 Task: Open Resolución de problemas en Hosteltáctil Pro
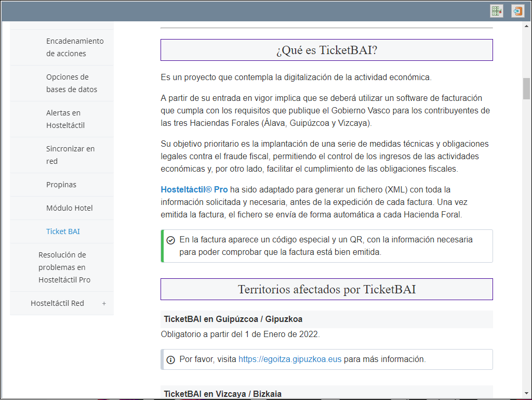coord(64,267)
